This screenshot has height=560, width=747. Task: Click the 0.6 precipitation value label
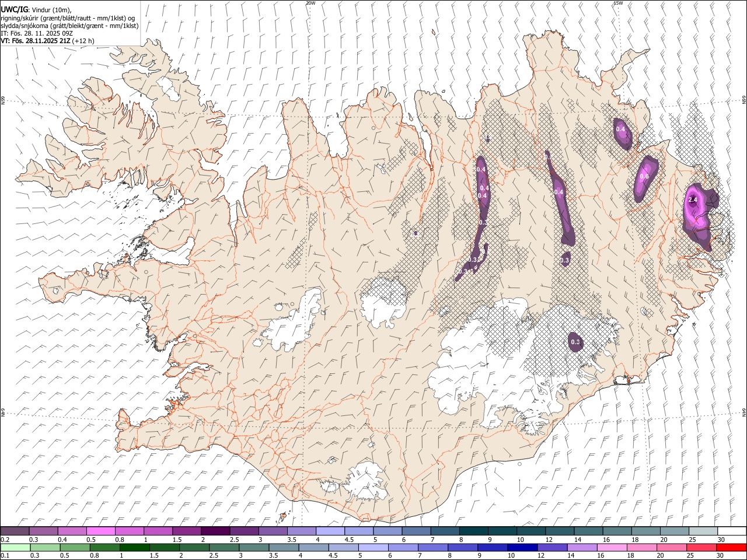point(644,177)
